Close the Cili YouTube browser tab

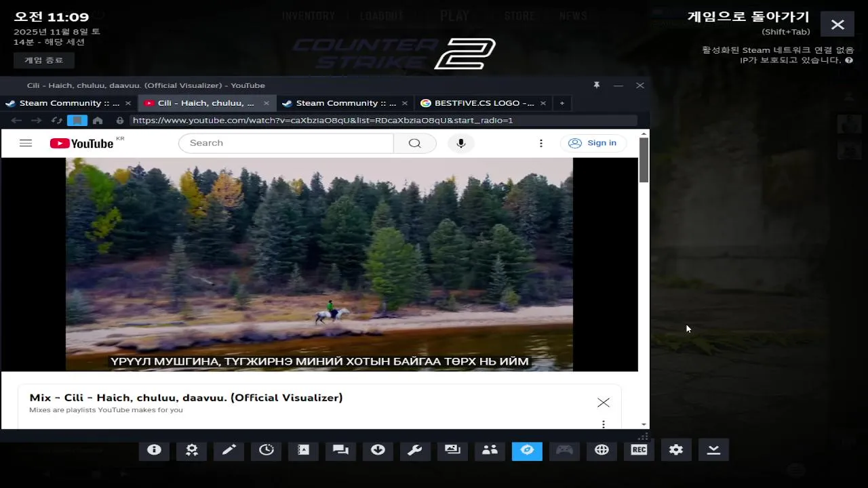[267, 103]
